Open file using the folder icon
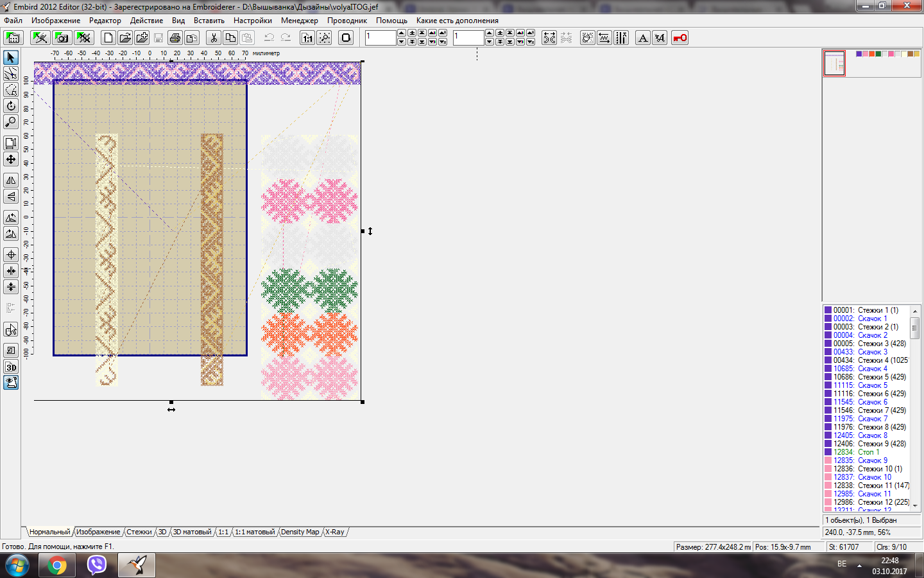The width and height of the screenshot is (924, 578). pyautogui.click(x=125, y=38)
